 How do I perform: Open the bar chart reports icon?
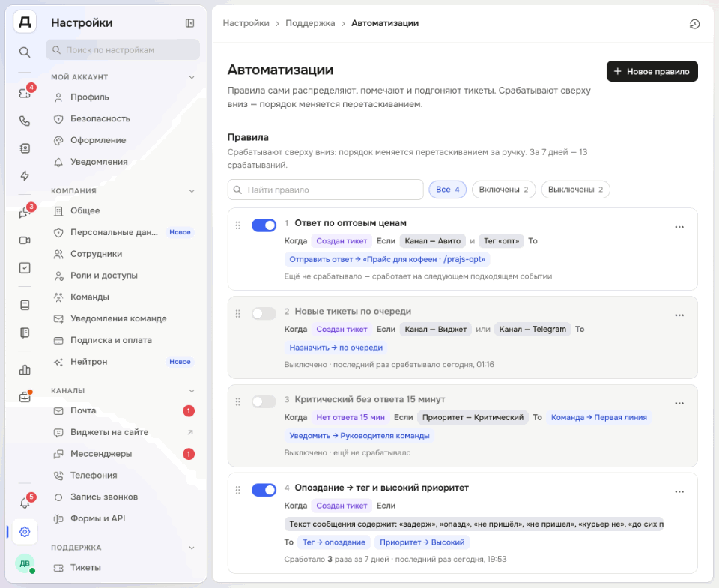[25, 370]
